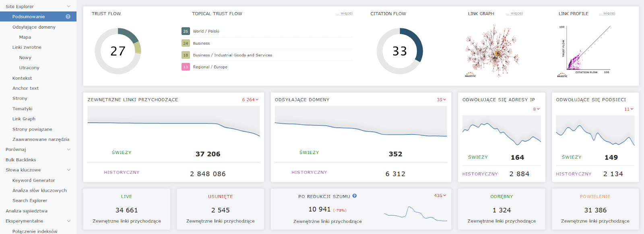Open Kontekst in the sidebar
The image size is (644, 234).
(x=22, y=78)
